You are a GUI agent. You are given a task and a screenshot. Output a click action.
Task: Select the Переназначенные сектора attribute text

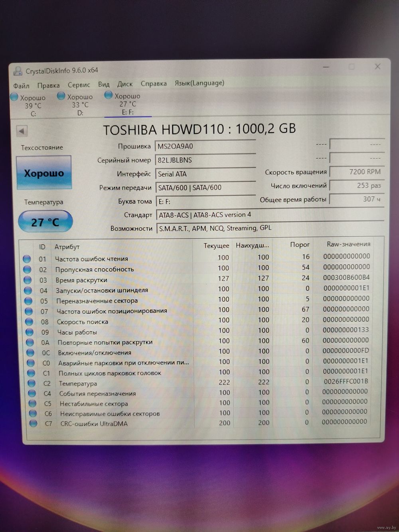(x=97, y=301)
